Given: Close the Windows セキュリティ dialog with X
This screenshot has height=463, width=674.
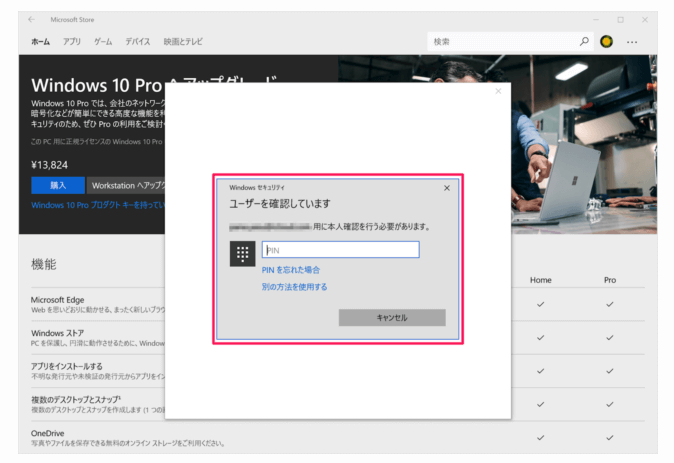Looking at the screenshot, I should (x=447, y=188).
